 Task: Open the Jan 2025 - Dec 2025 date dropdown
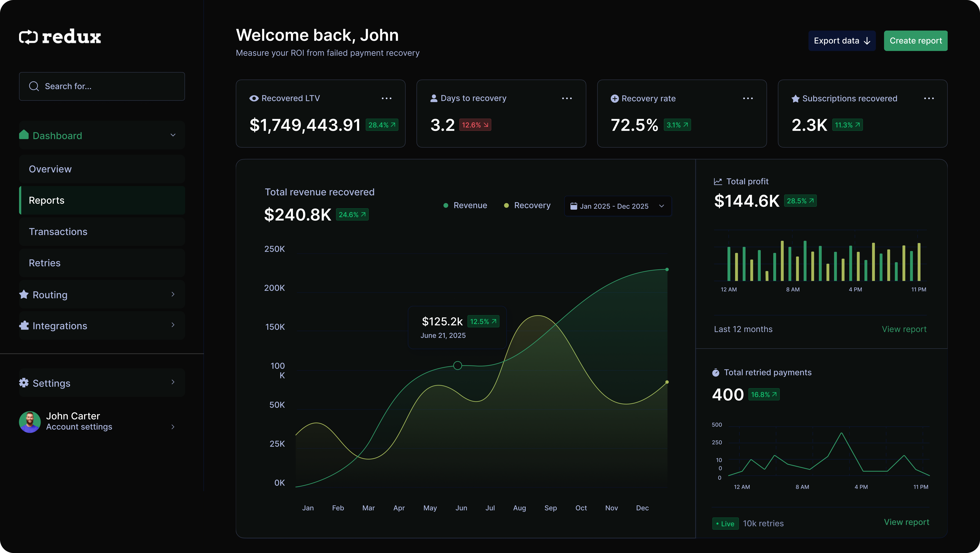[x=618, y=206]
